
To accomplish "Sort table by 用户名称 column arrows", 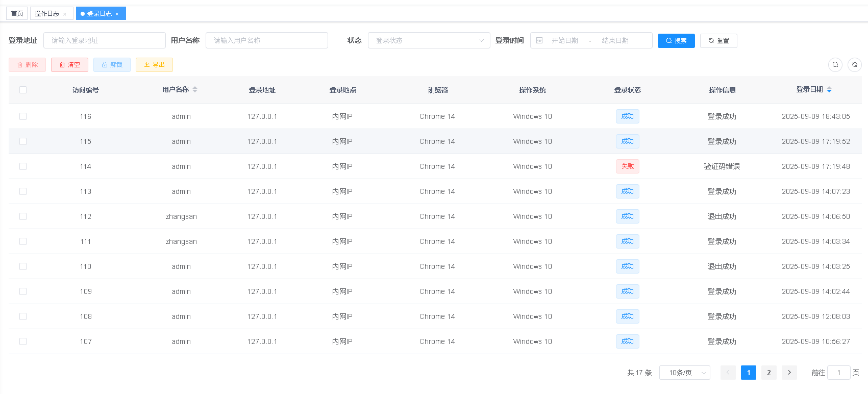I will click(x=195, y=90).
